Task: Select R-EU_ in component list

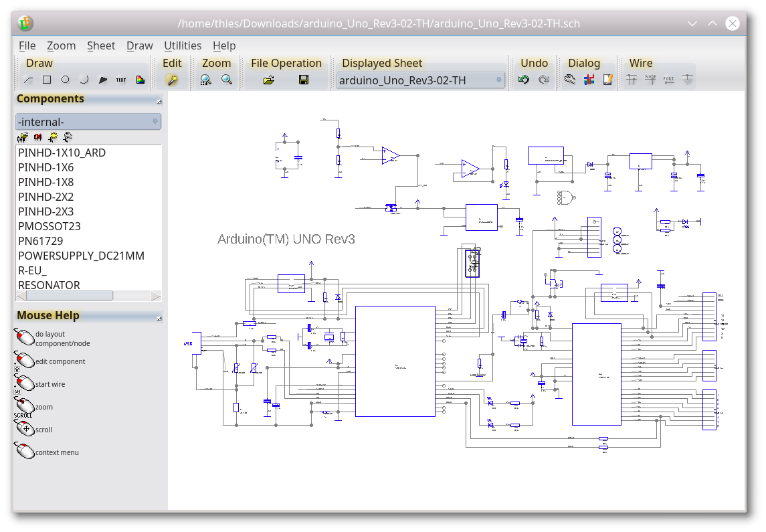Action: pyautogui.click(x=88, y=270)
